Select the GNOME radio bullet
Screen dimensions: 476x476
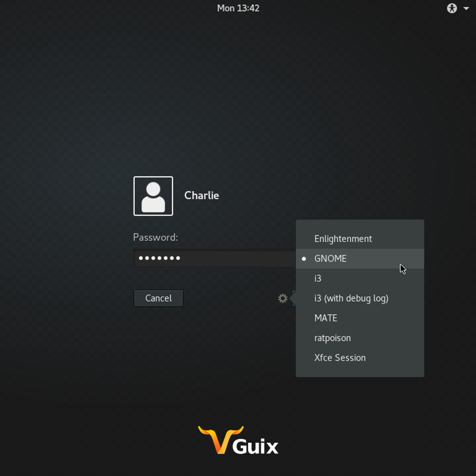(x=304, y=259)
